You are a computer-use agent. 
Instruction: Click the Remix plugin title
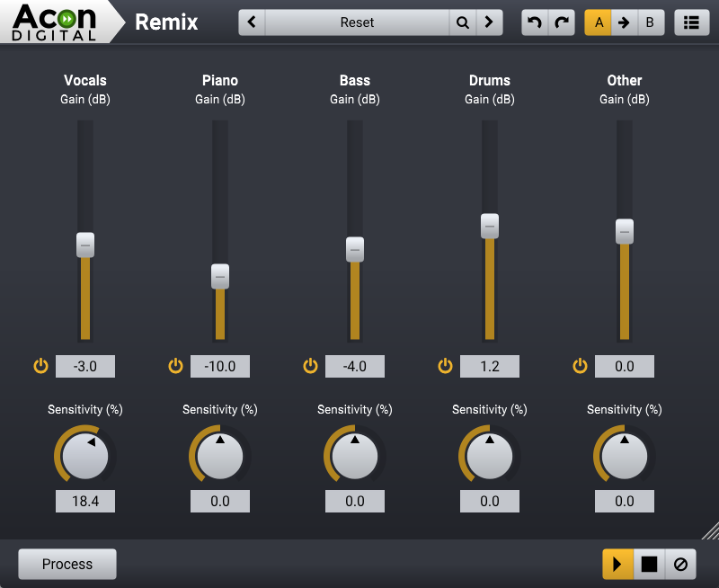tap(166, 22)
